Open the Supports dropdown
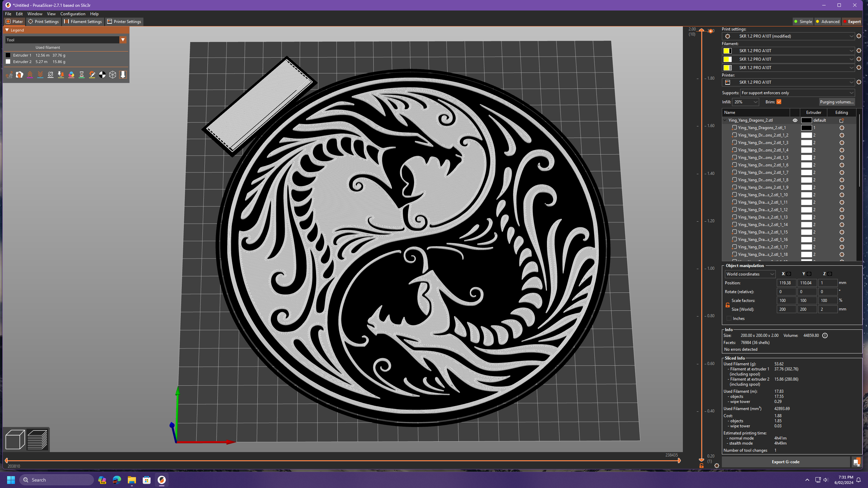 [x=797, y=93]
